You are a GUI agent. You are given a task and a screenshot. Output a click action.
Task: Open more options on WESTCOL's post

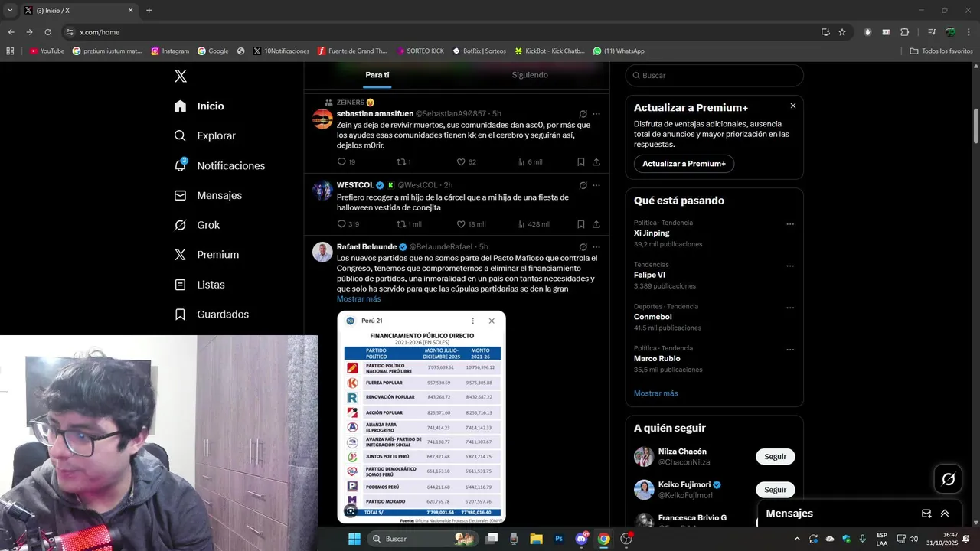click(x=596, y=185)
